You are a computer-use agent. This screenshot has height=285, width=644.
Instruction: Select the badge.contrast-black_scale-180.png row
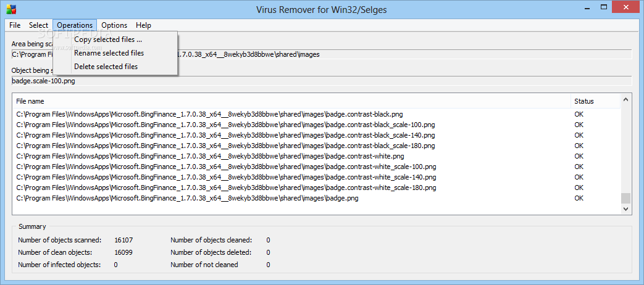(x=316, y=146)
